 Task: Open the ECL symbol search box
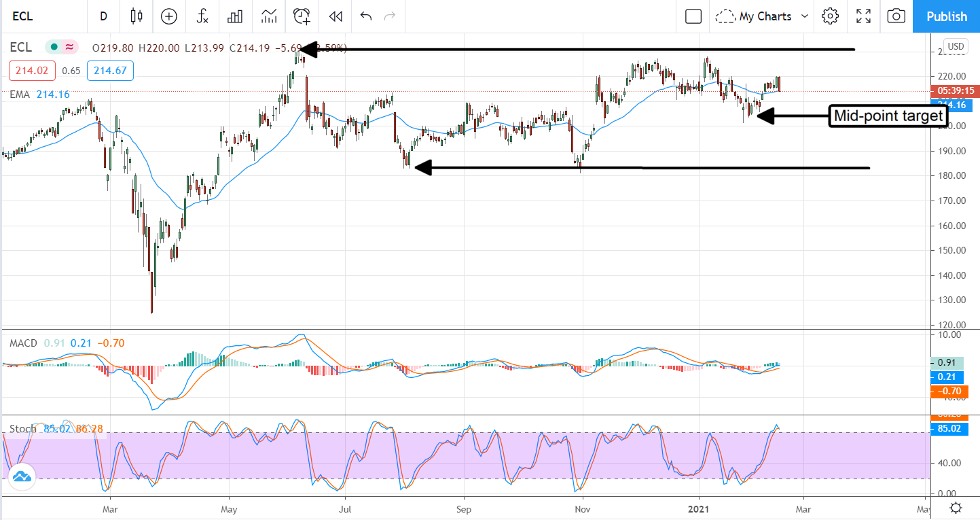pyautogui.click(x=22, y=16)
